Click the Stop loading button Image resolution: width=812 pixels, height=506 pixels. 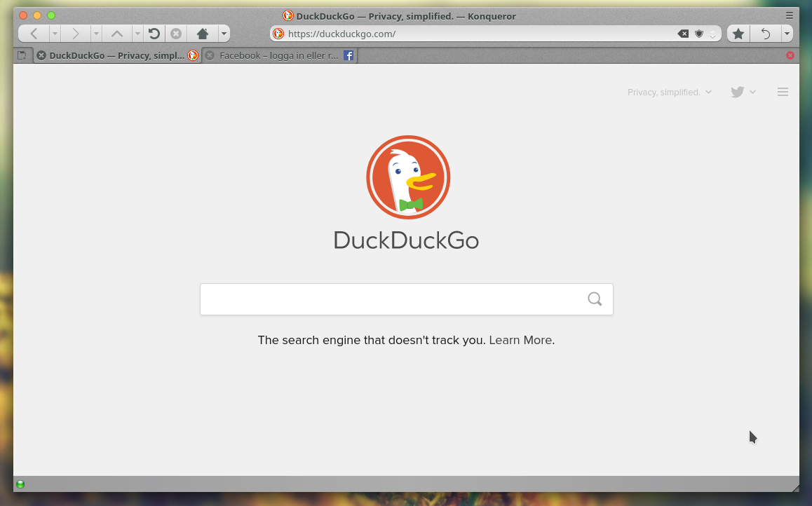pos(176,34)
